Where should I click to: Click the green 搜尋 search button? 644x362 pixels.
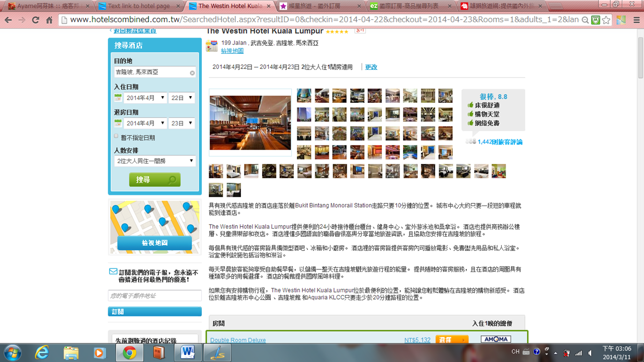(x=155, y=180)
